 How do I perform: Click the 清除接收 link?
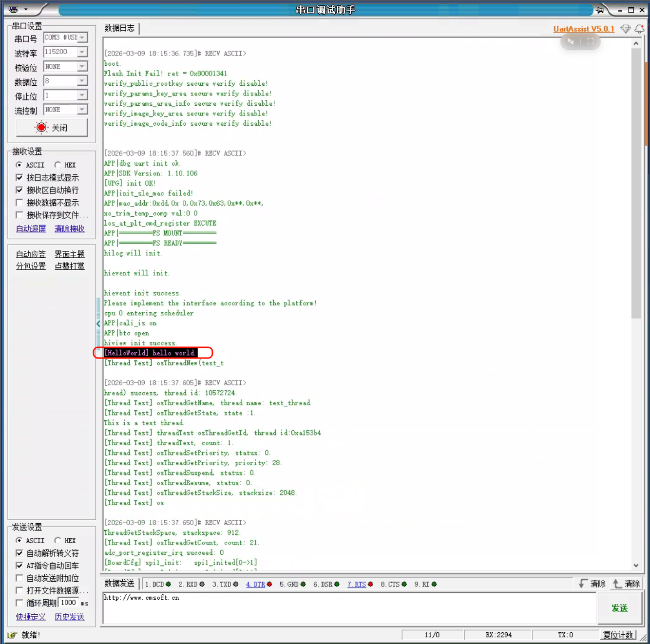pos(70,228)
